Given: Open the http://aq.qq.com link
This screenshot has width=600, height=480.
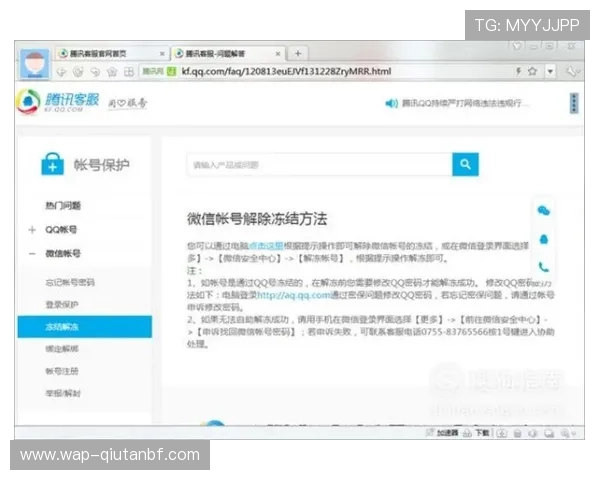Looking at the screenshot, I should point(293,295).
